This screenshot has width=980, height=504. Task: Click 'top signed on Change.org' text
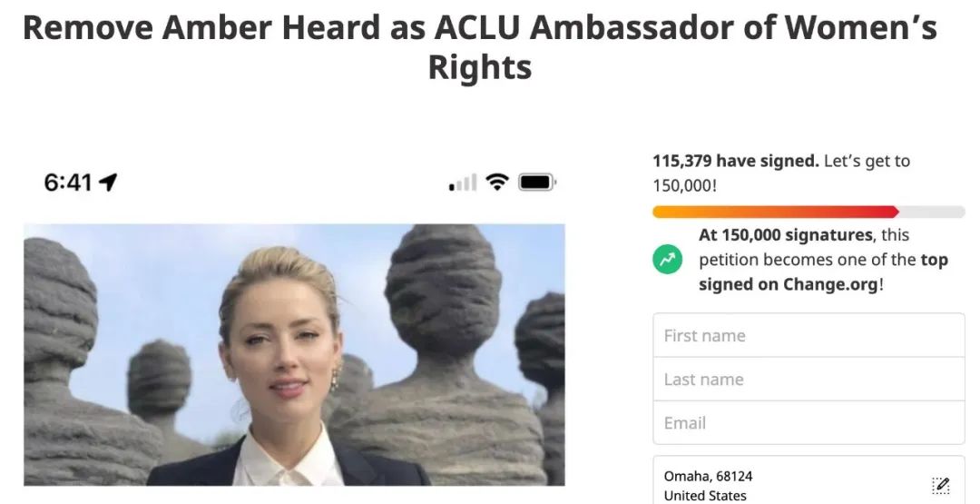822,272
